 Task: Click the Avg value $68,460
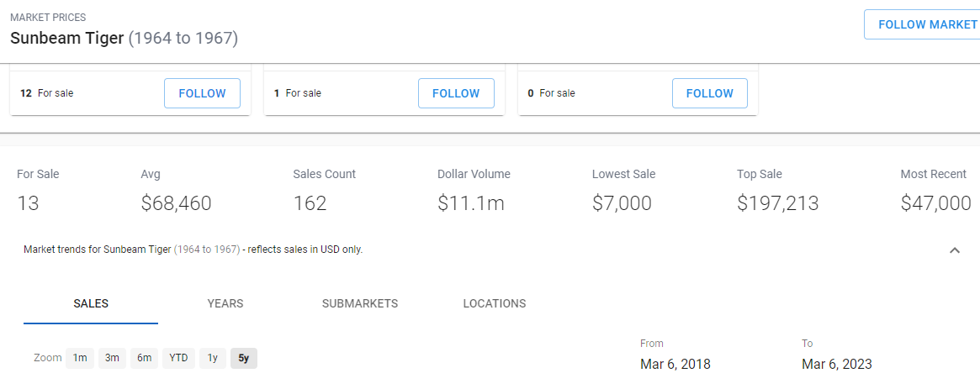[x=177, y=203]
